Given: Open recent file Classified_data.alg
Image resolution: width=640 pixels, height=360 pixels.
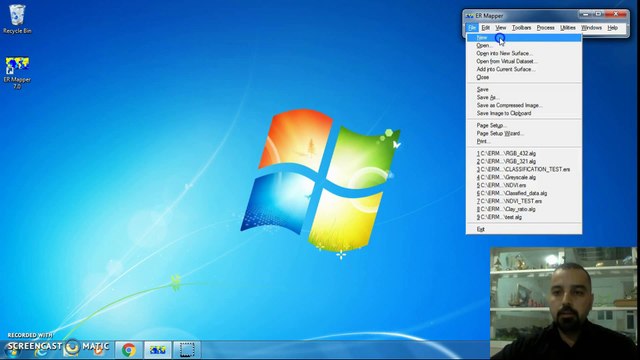Looking at the screenshot, I should point(524,193).
